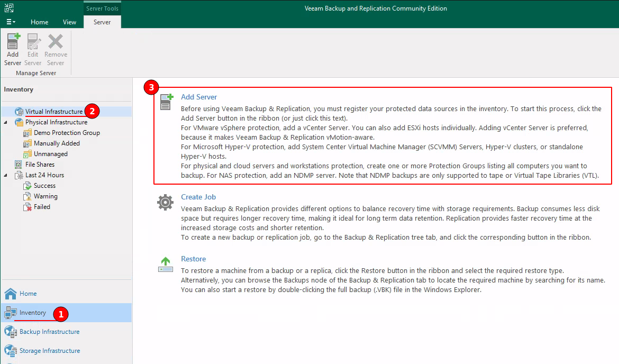Select Demo Protection Group entry
The height and width of the screenshot is (364, 619).
pyautogui.click(x=67, y=133)
